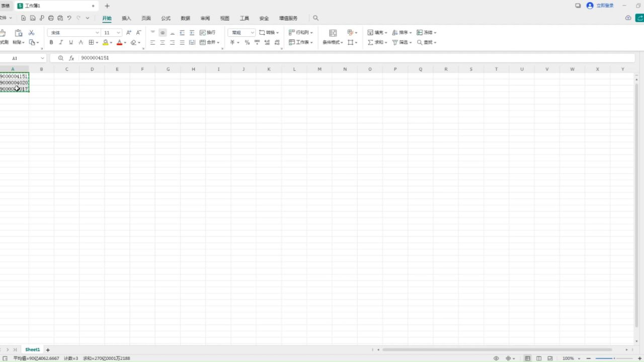Click the 求和 sum button
Image resolution: width=644 pixels, height=362 pixels.
click(x=375, y=43)
